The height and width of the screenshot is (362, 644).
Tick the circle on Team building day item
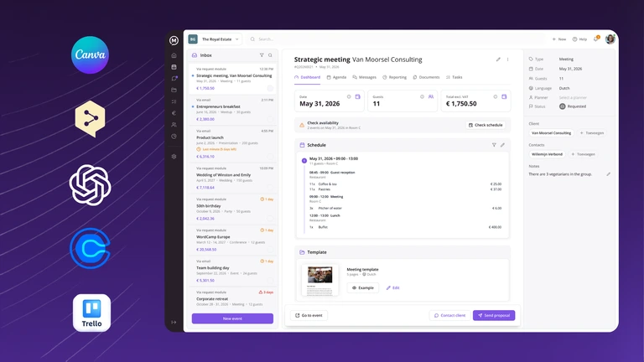[x=270, y=281]
